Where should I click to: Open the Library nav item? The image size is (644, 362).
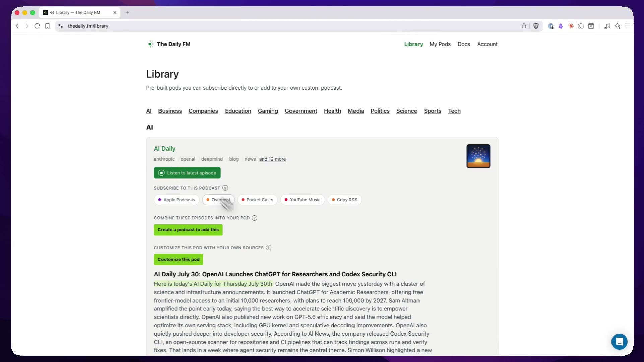[x=413, y=44]
